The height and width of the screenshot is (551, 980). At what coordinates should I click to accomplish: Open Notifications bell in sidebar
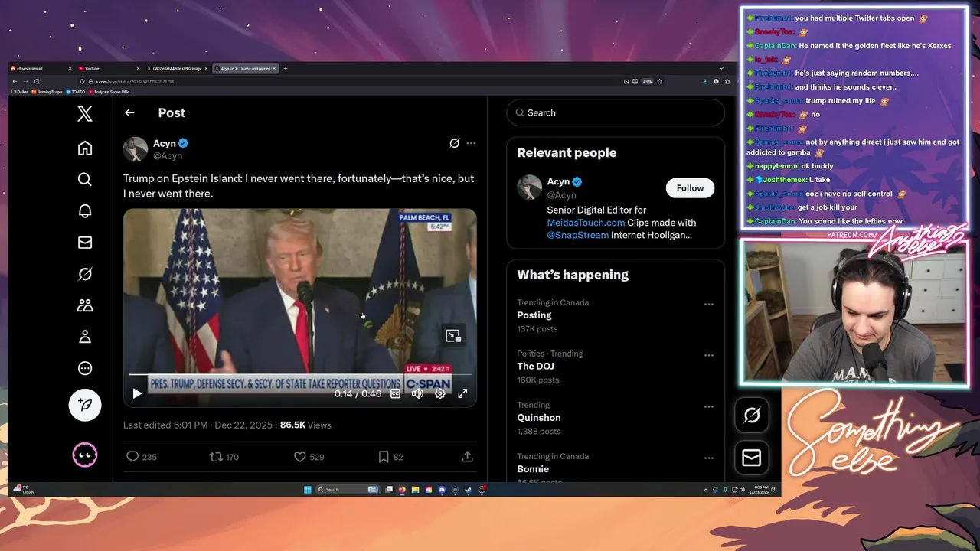(85, 211)
